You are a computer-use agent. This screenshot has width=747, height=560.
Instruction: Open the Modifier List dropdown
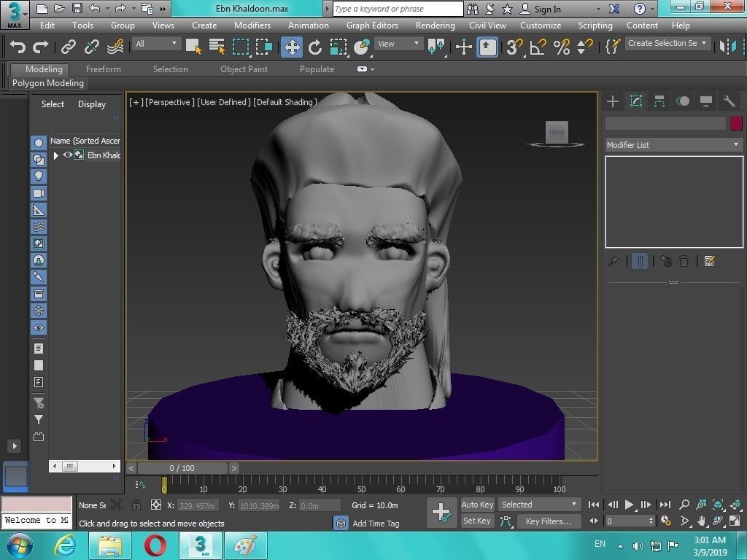[673, 145]
